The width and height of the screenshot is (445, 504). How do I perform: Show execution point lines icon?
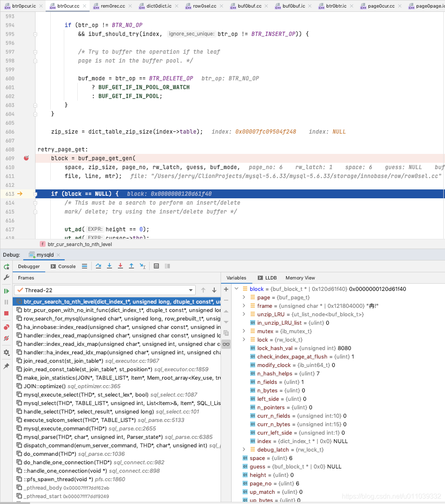point(85,266)
